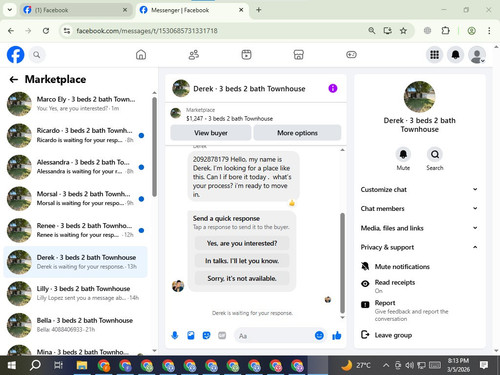The height and width of the screenshot is (375, 500).
Task: Toggle Mute notifications option
Action: (419, 266)
